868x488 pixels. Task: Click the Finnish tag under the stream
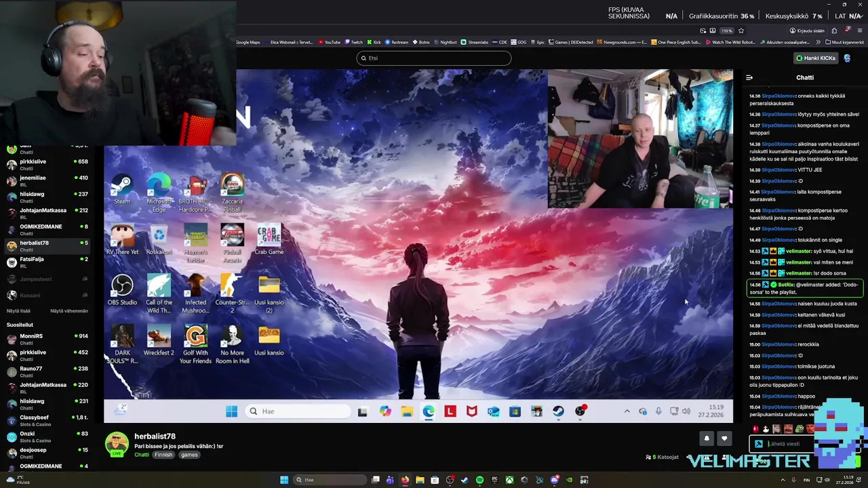tap(163, 455)
